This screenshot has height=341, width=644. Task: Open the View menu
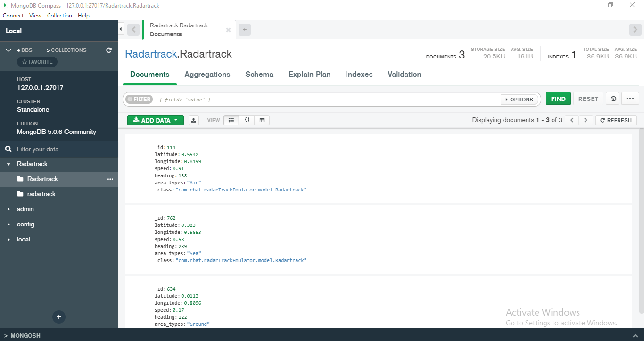[x=35, y=16]
